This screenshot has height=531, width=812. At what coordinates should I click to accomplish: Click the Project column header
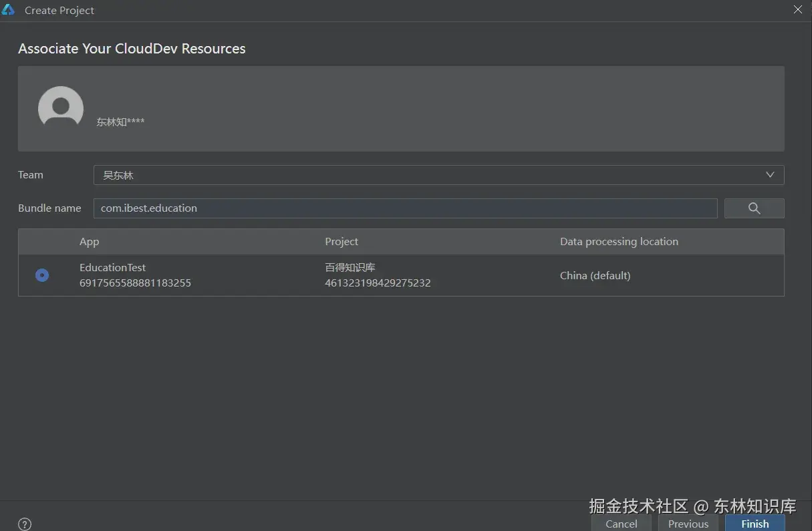[x=342, y=242]
